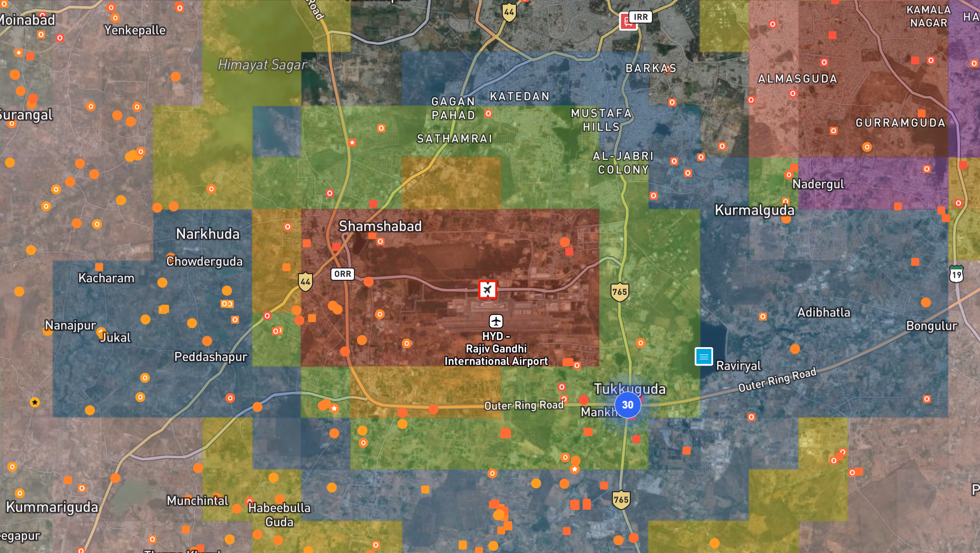Click the Kurmalguda place label

click(x=754, y=210)
